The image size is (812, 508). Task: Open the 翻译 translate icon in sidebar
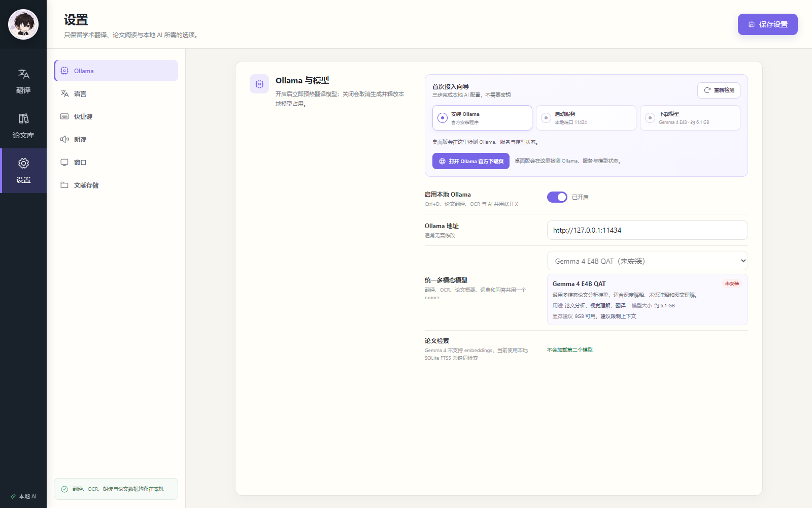pyautogui.click(x=23, y=74)
